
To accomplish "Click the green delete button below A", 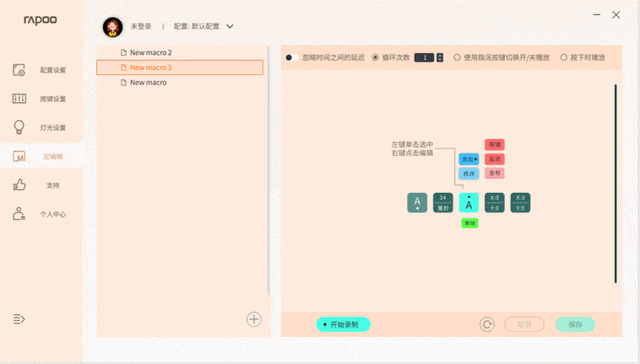I will [x=470, y=223].
